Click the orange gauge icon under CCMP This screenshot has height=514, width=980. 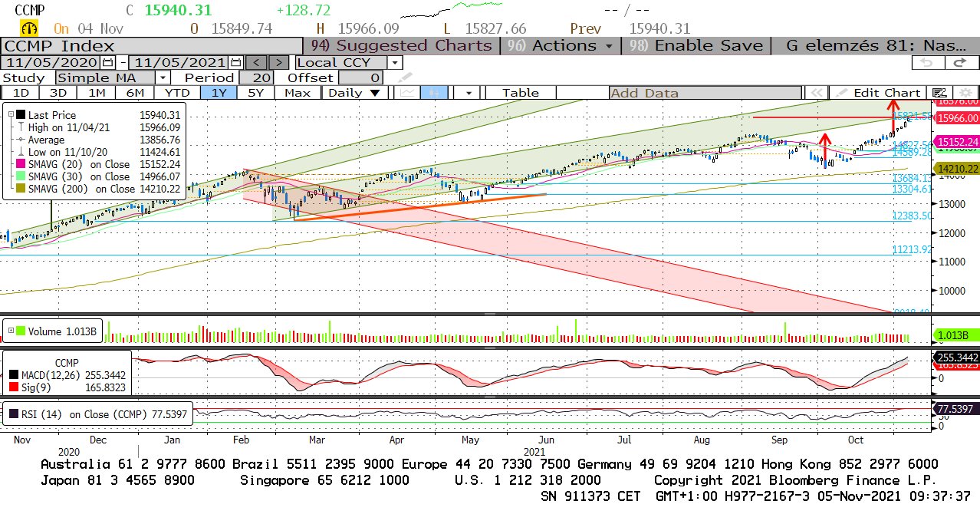click(x=29, y=28)
